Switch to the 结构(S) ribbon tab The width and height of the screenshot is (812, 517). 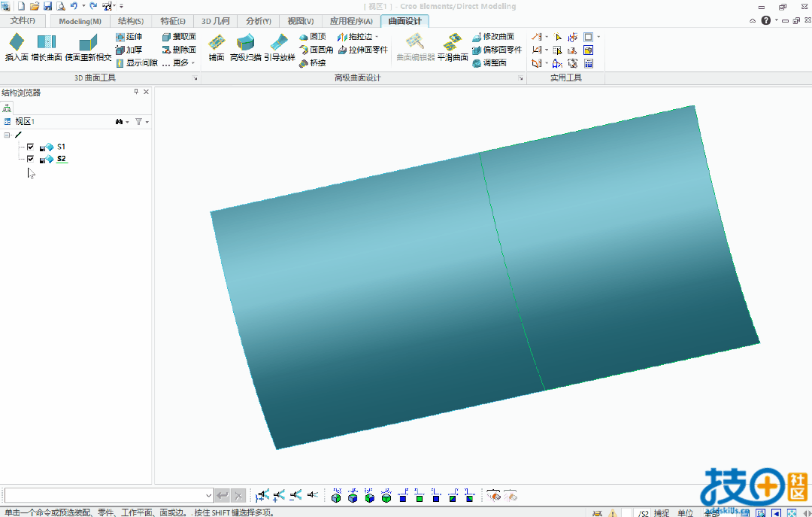point(131,21)
